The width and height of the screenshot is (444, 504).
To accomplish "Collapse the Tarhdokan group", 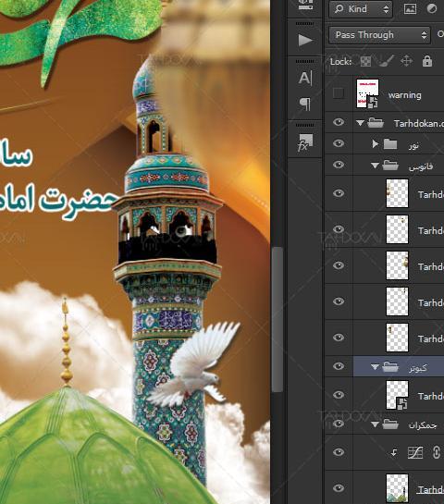I will pyautogui.click(x=361, y=123).
